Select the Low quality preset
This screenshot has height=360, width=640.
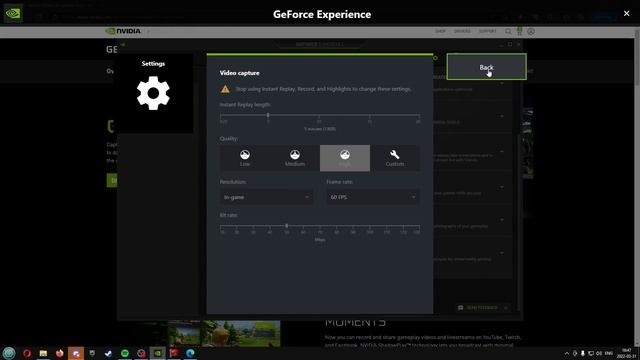(245, 158)
